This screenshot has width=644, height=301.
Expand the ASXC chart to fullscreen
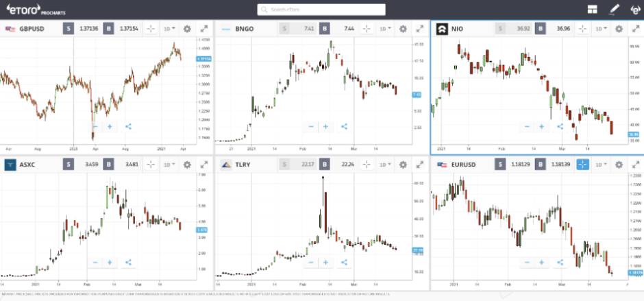[x=204, y=165]
